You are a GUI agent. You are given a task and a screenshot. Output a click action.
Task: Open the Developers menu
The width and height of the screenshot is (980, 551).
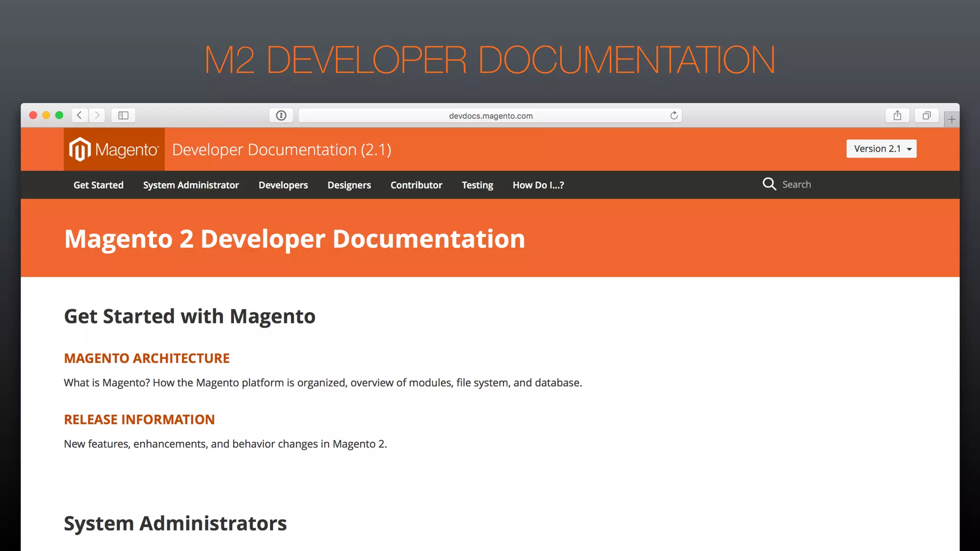tap(283, 185)
